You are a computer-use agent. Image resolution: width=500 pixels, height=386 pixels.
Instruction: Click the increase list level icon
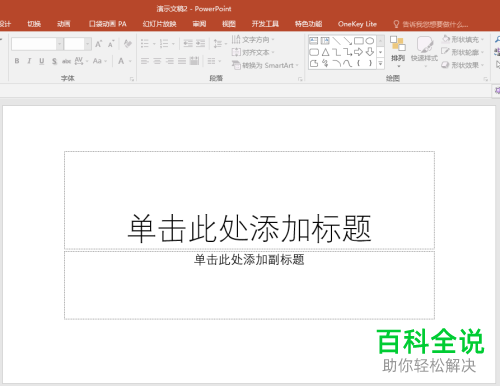tap(200, 43)
